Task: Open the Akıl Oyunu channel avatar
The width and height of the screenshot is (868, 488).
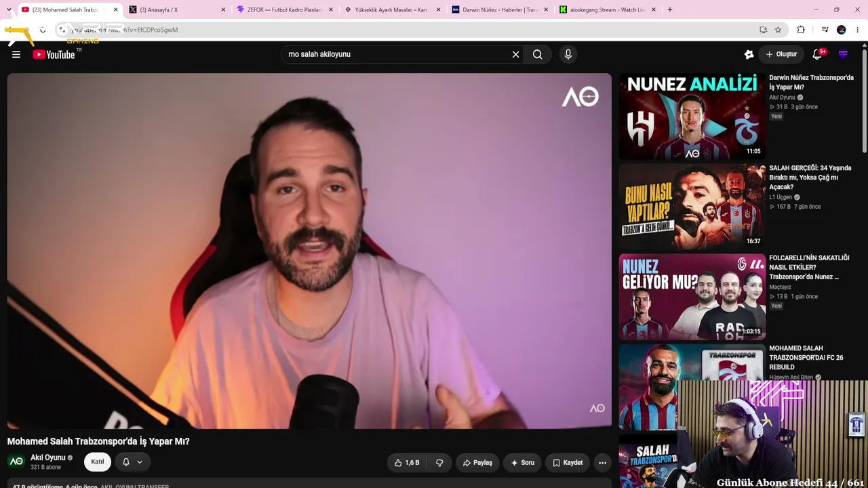Action: pos(16,462)
